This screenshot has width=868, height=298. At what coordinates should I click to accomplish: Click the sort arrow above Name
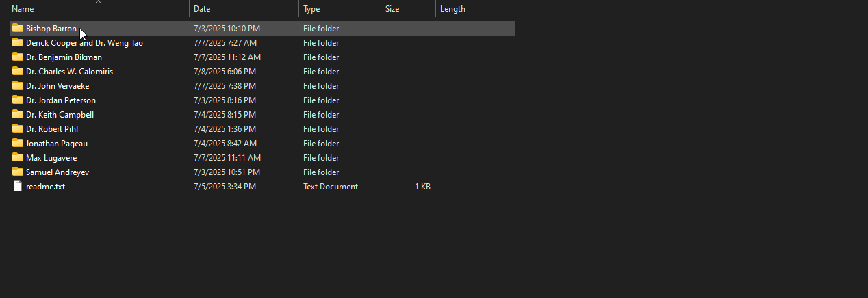(x=98, y=2)
